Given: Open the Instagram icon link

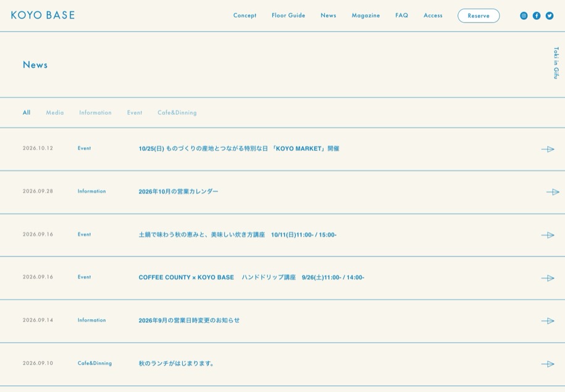Looking at the screenshot, I should point(524,15).
